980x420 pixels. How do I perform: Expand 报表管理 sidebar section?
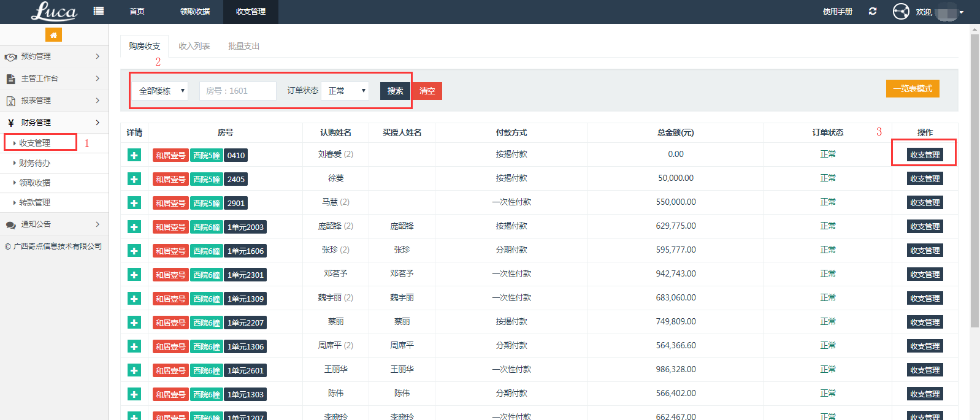point(54,101)
